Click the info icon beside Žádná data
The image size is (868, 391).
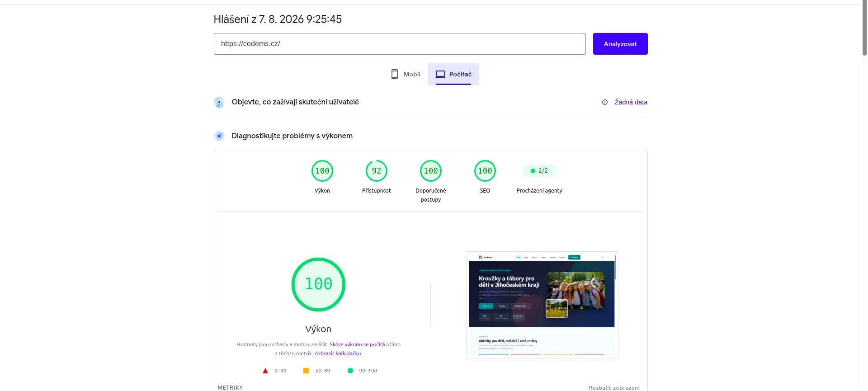click(x=605, y=102)
